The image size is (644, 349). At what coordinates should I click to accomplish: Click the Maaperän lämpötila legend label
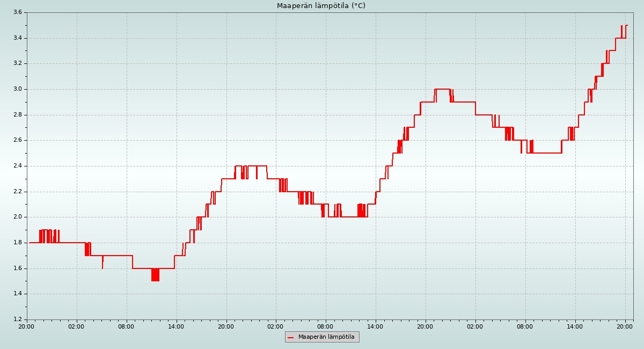click(326, 337)
